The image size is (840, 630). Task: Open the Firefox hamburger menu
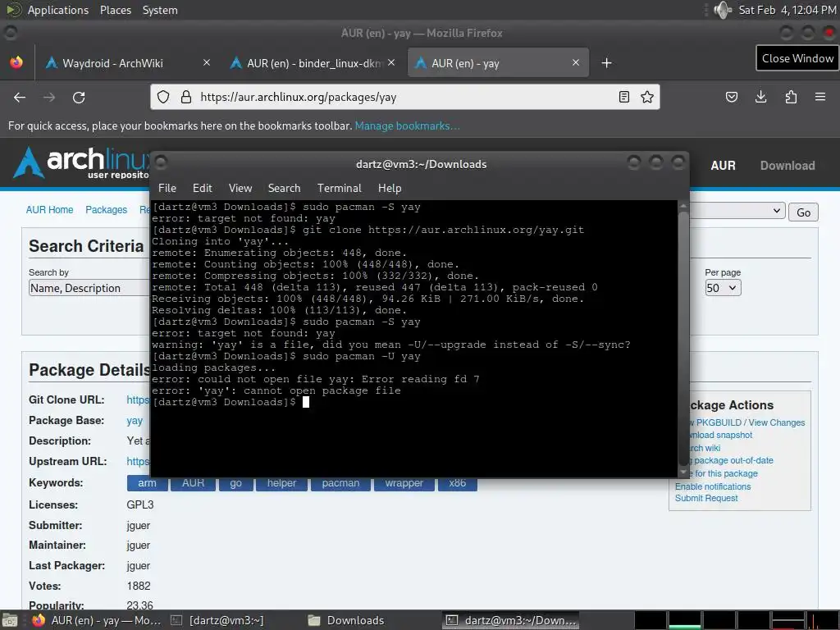820,97
